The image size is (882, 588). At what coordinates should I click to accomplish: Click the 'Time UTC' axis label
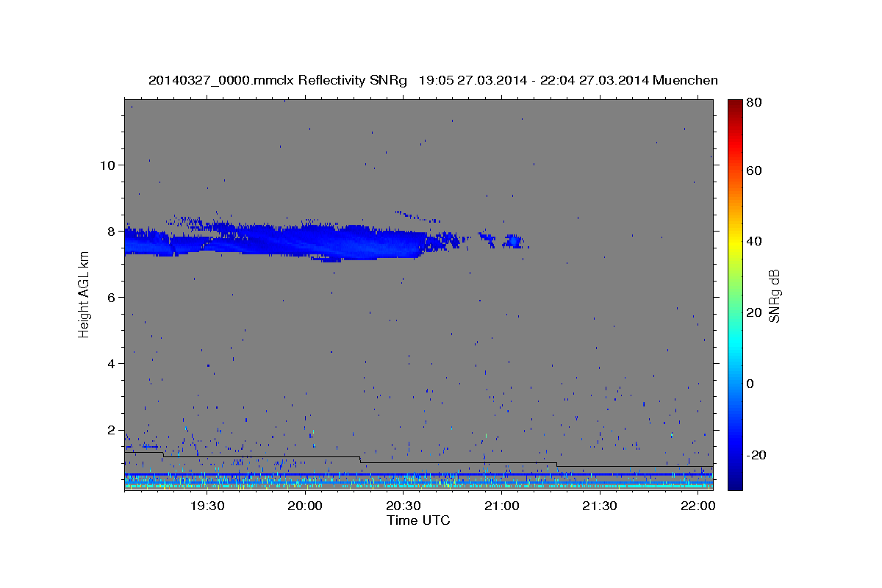pyautogui.click(x=418, y=520)
